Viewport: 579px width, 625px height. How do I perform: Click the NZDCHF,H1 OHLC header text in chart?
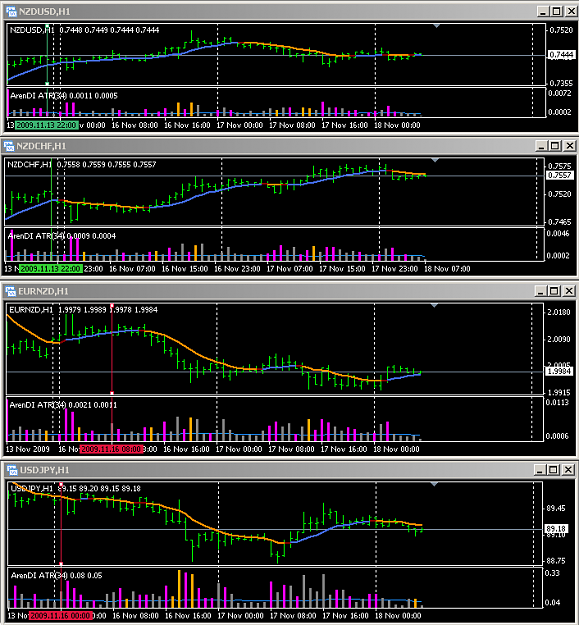(82, 164)
